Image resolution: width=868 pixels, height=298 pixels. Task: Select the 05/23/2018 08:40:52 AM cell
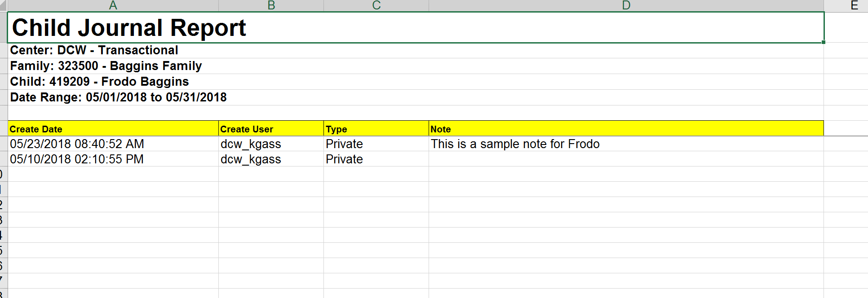77,144
